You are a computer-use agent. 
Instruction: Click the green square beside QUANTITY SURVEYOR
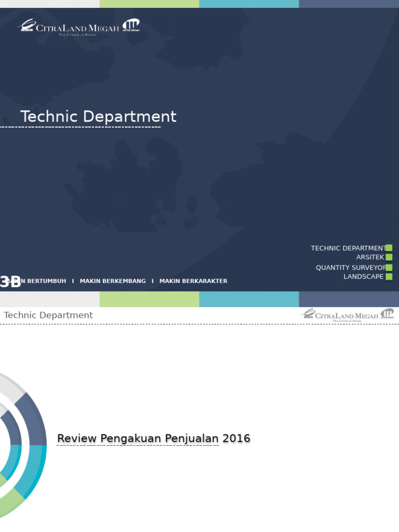point(389,268)
